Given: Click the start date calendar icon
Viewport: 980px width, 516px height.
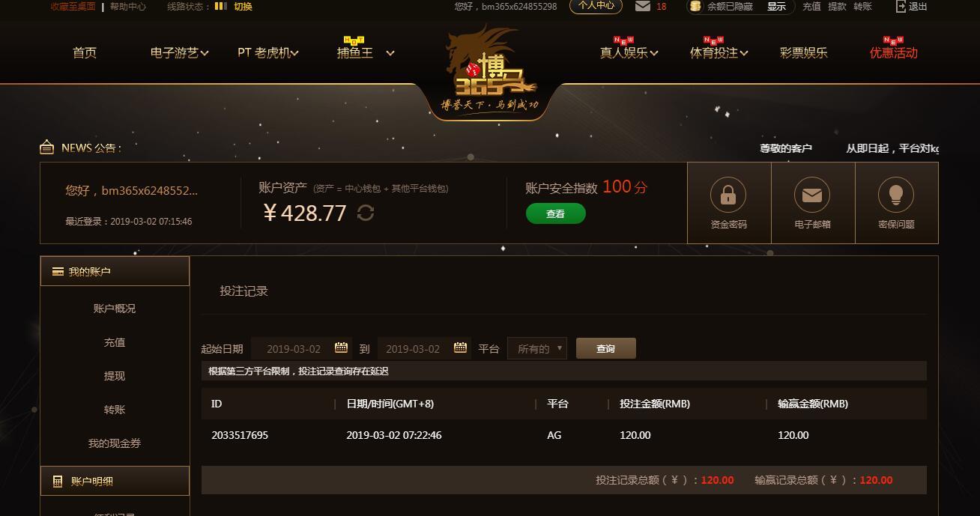Looking at the screenshot, I should pos(341,347).
